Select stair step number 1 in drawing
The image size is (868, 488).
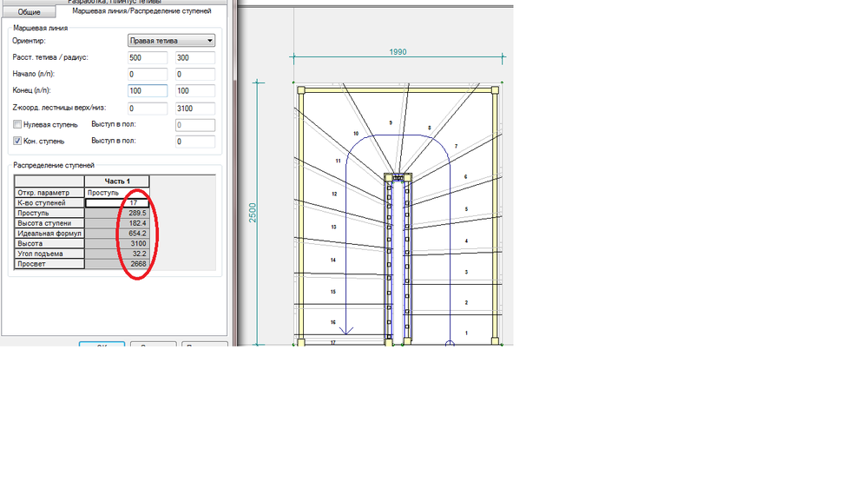coord(466,333)
